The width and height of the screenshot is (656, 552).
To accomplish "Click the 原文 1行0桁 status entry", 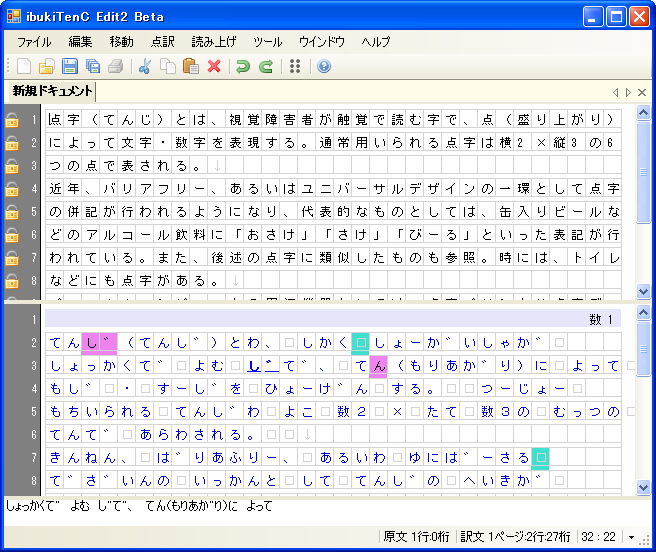I will [416, 537].
